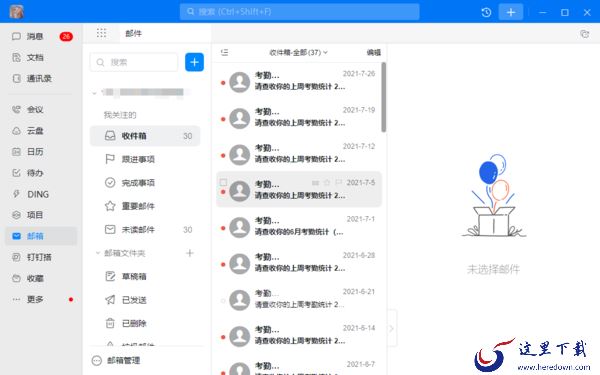
Task: Open the 会议 meetings section
Action: pos(41,109)
